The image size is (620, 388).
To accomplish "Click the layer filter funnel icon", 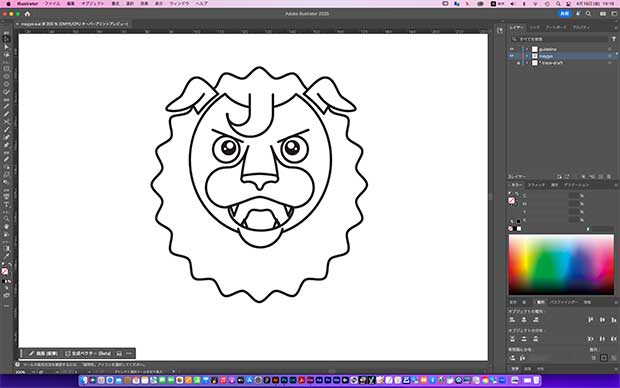I will coord(614,39).
